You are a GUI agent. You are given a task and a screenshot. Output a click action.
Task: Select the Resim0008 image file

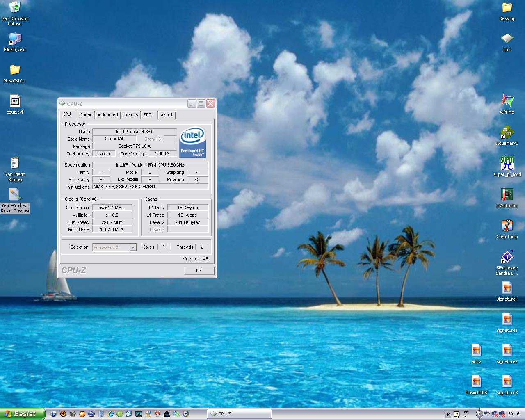476,385
